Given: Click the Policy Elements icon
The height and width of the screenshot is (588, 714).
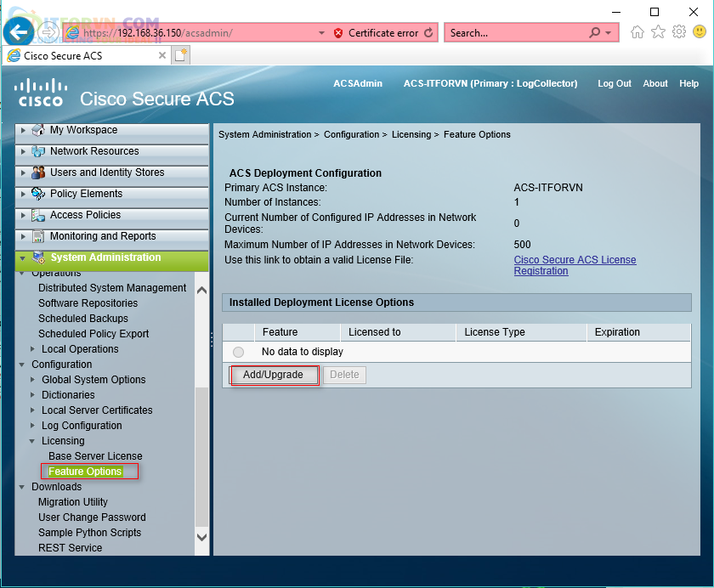Looking at the screenshot, I should click(x=38, y=194).
